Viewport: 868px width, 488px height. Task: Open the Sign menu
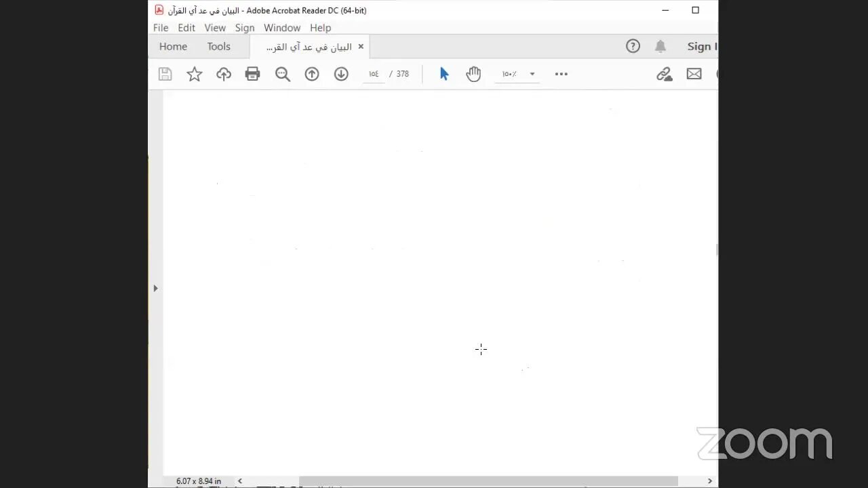coord(245,28)
